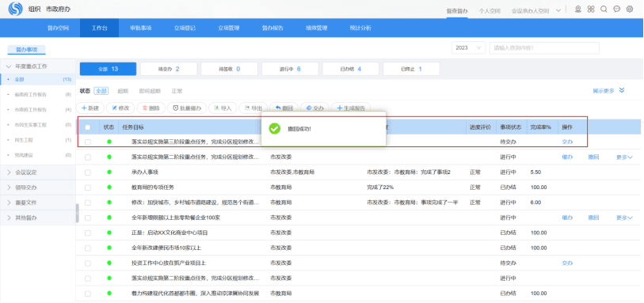Click the magnifier search icon in the header
The height and width of the screenshot is (303, 644).
tap(604, 9)
